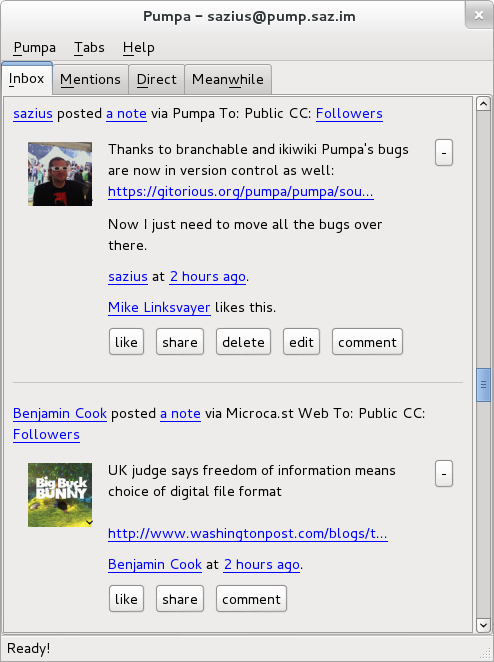494x662 pixels.
Task: Open Mike Linksvayer's profile link
Action: tap(159, 307)
